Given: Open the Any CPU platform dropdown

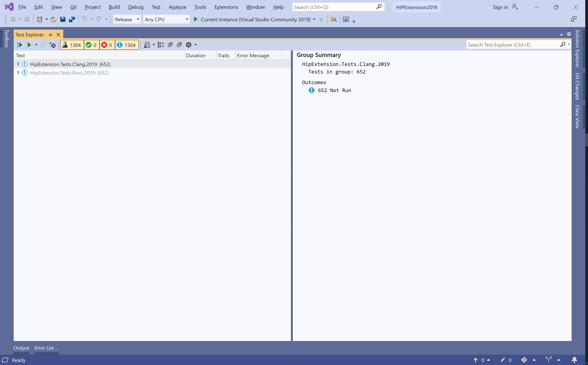Looking at the screenshot, I should (166, 19).
